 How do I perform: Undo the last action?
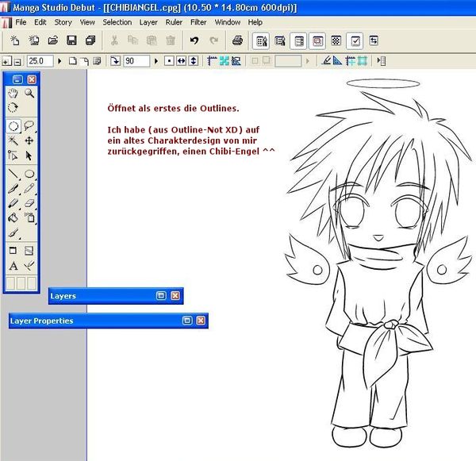(x=194, y=40)
